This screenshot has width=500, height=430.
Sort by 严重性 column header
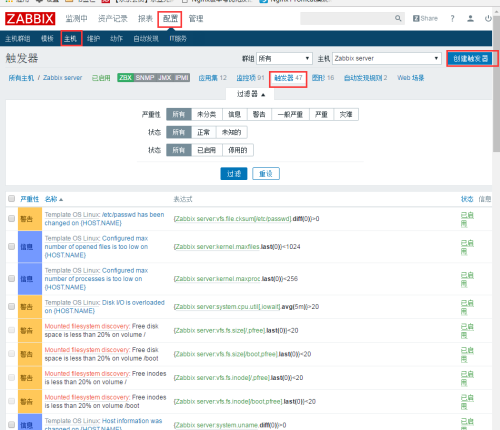tap(29, 199)
